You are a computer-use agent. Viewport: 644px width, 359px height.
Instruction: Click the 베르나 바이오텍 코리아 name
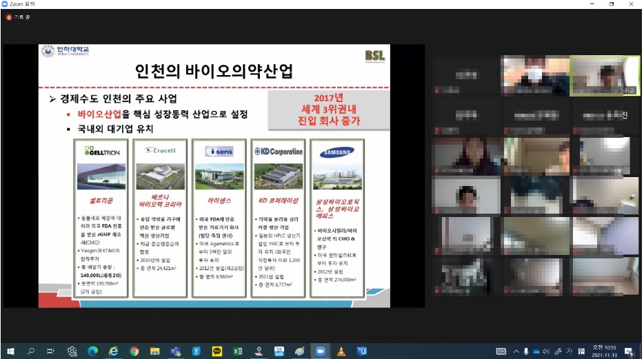point(160,201)
